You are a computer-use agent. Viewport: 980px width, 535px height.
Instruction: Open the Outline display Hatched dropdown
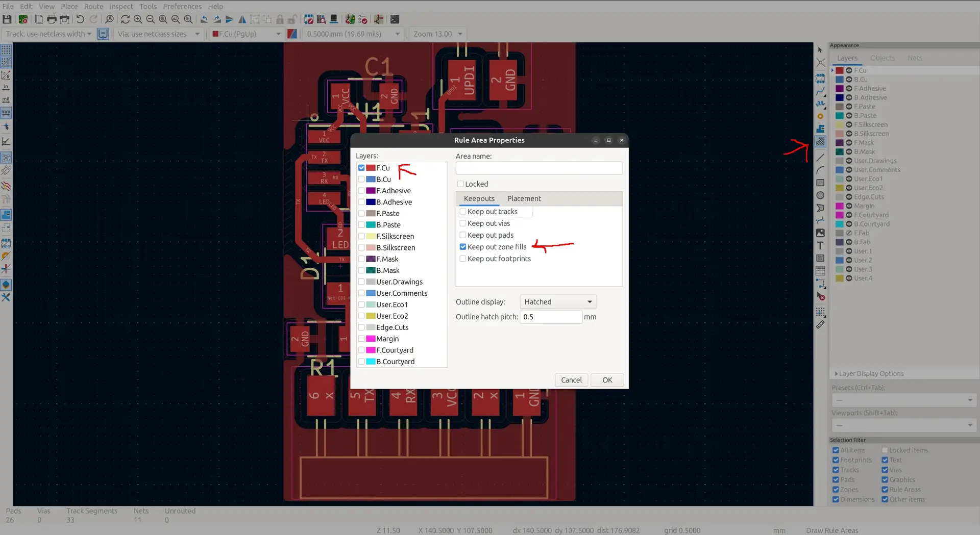coord(558,302)
